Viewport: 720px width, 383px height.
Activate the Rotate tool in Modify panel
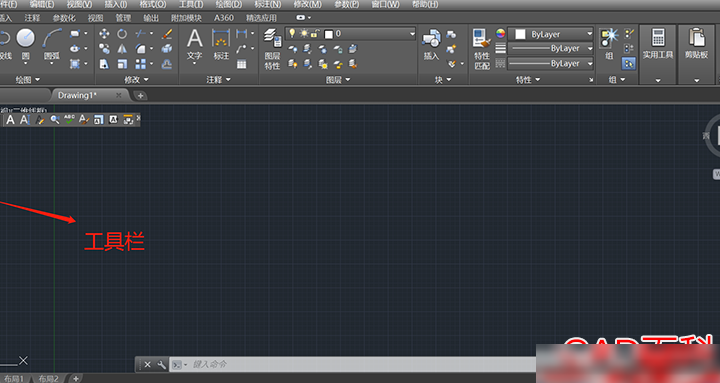(122, 34)
